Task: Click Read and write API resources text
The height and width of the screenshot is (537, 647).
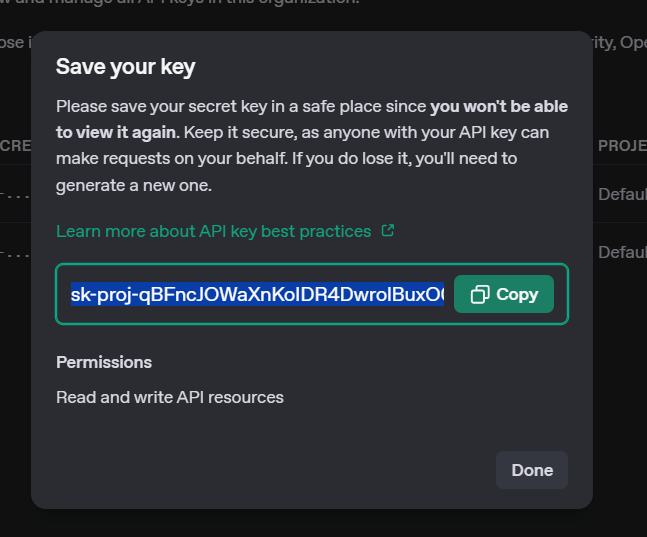Action: 170,397
